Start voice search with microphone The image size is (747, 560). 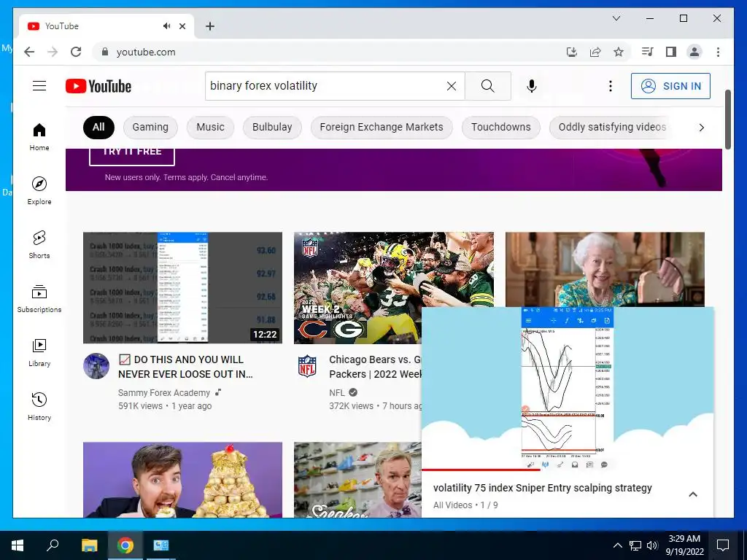tap(532, 86)
